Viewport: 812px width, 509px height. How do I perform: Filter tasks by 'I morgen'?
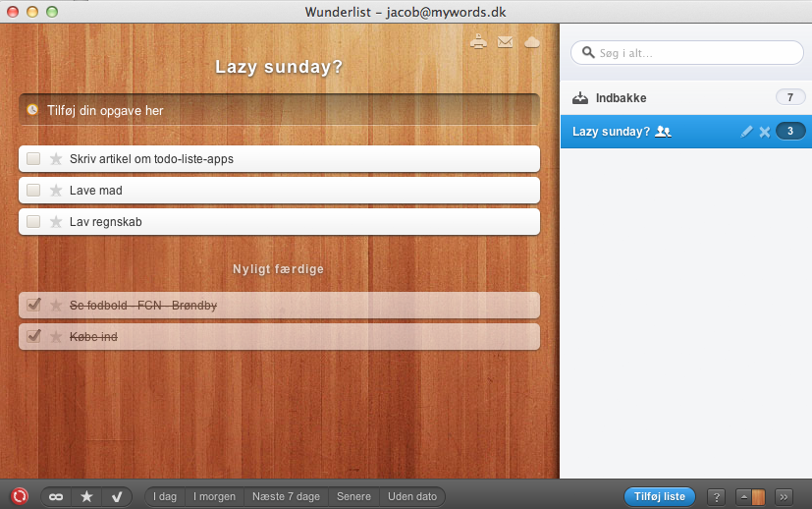[214, 496]
